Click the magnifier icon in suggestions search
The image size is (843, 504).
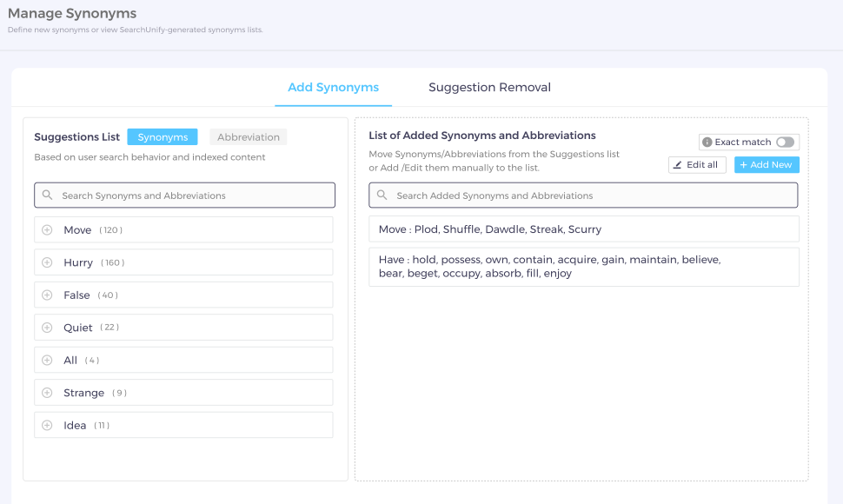[47, 196]
